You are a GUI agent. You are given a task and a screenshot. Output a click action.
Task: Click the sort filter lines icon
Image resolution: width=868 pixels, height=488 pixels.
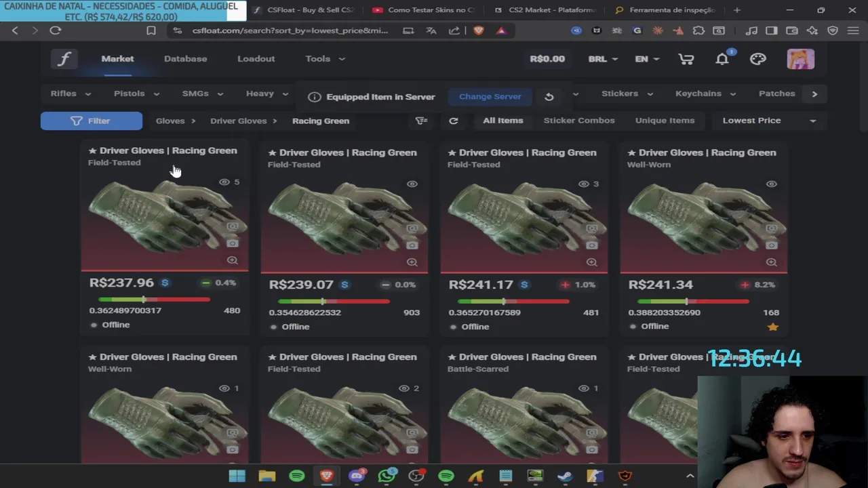[x=421, y=121]
